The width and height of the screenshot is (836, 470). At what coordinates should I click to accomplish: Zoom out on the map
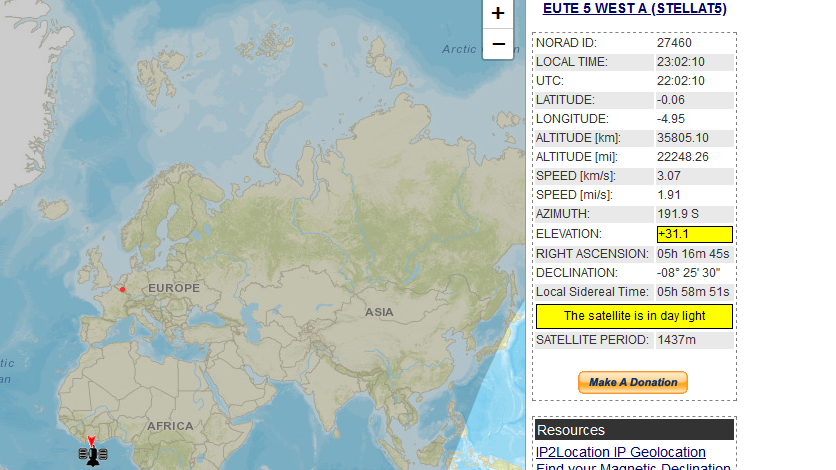coord(498,44)
